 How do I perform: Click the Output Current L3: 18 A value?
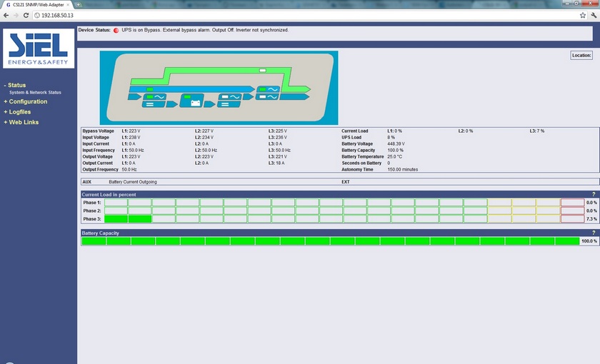pos(276,163)
